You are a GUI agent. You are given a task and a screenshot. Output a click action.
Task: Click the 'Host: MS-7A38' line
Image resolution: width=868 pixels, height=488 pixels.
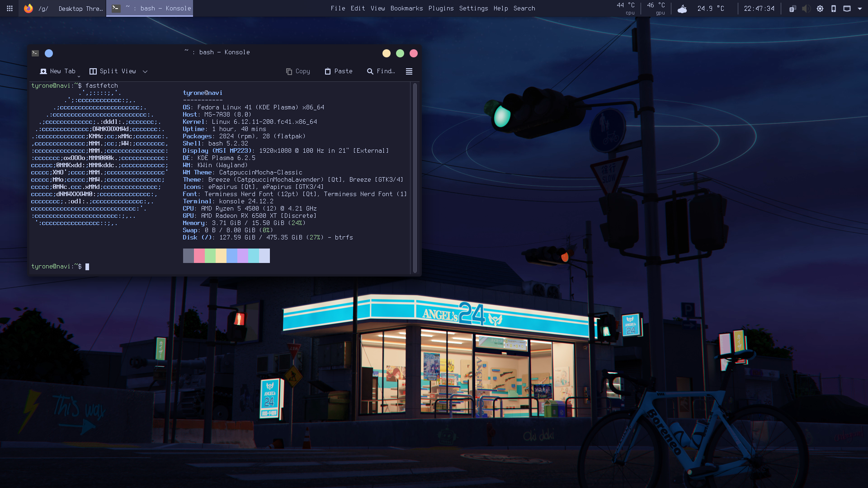coord(217,115)
